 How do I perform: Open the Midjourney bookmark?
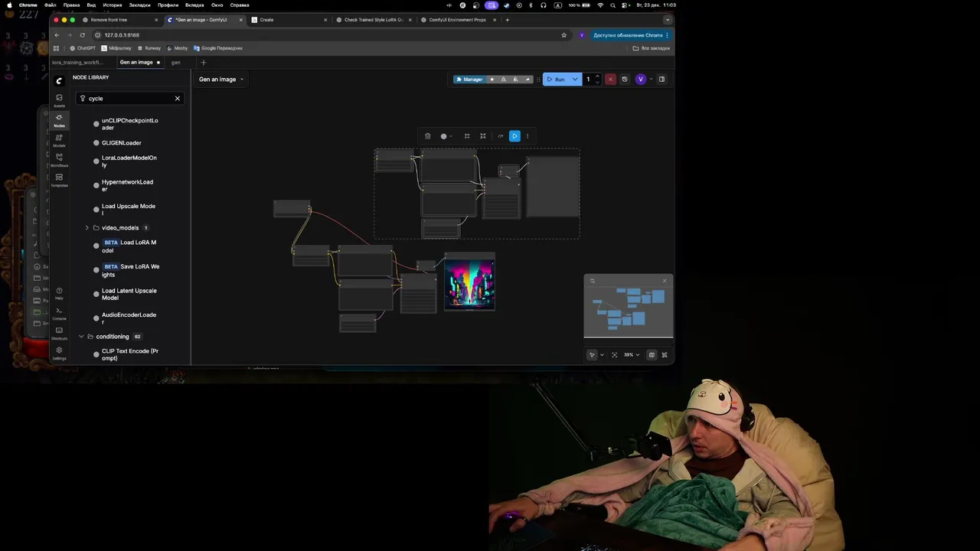coord(116,48)
